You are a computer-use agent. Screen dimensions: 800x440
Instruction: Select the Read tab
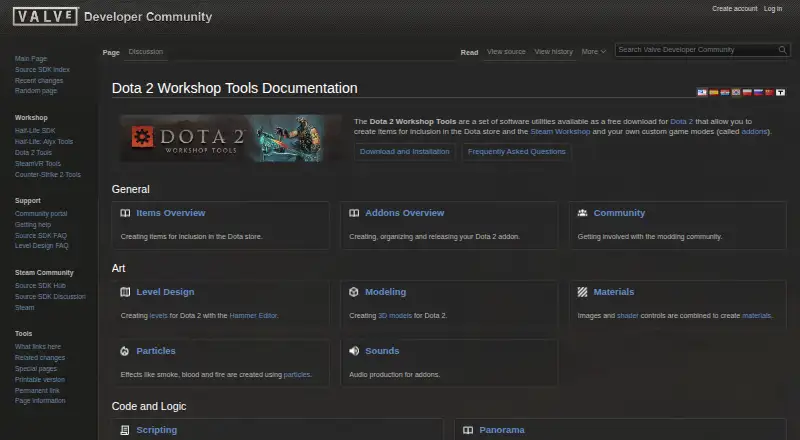[x=469, y=52]
